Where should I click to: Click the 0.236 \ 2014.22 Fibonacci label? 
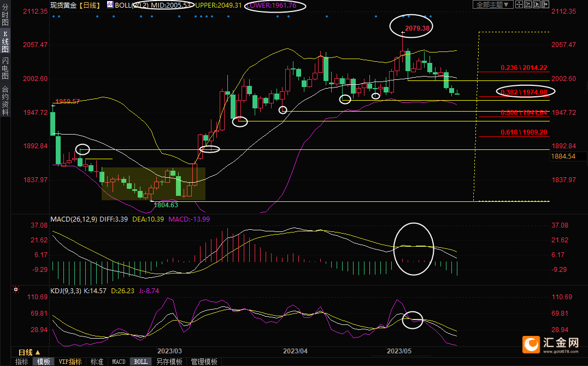(524, 68)
